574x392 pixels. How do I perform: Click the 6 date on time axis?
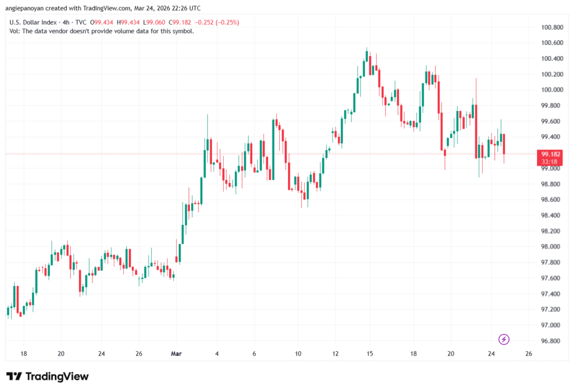(254, 354)
